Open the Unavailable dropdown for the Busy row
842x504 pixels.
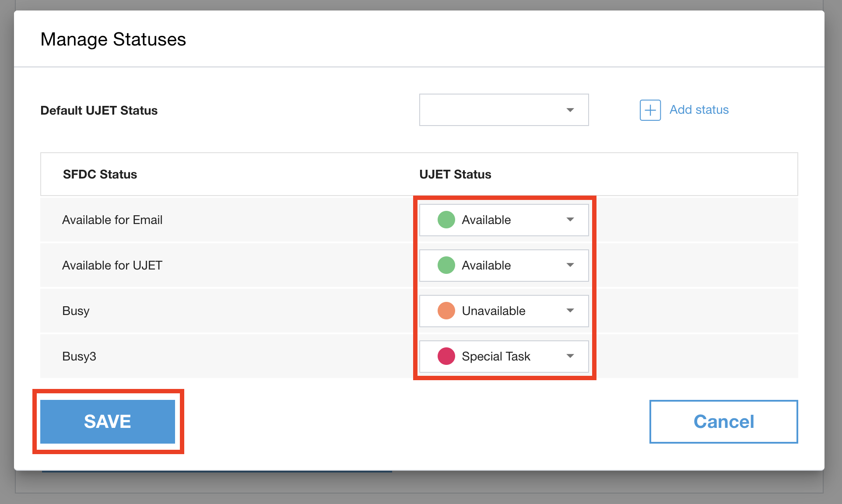(503, 311)
